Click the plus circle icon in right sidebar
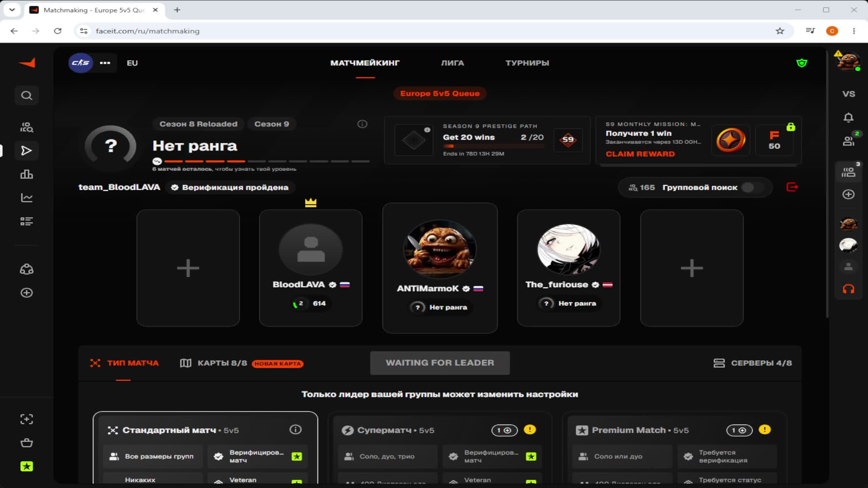 tap(848, 194)
